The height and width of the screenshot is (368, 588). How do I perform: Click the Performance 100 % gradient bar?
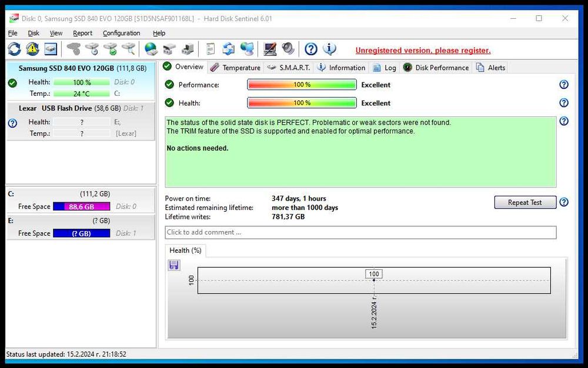tap(302, 85)
